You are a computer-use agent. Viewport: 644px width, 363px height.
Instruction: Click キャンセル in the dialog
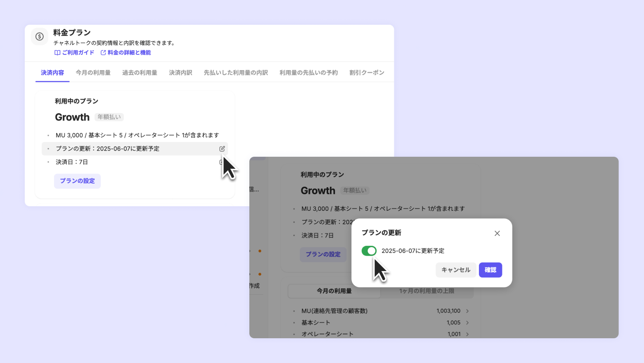456,270
